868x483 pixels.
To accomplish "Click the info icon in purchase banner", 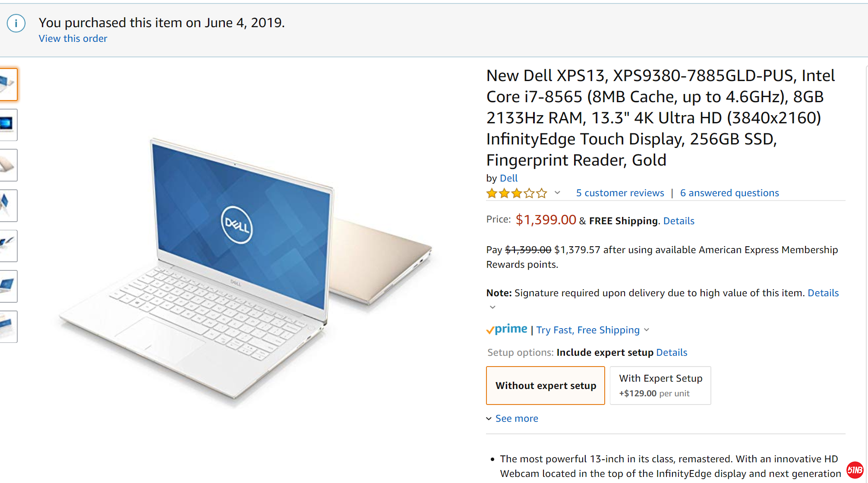I will tap(16, 23).
